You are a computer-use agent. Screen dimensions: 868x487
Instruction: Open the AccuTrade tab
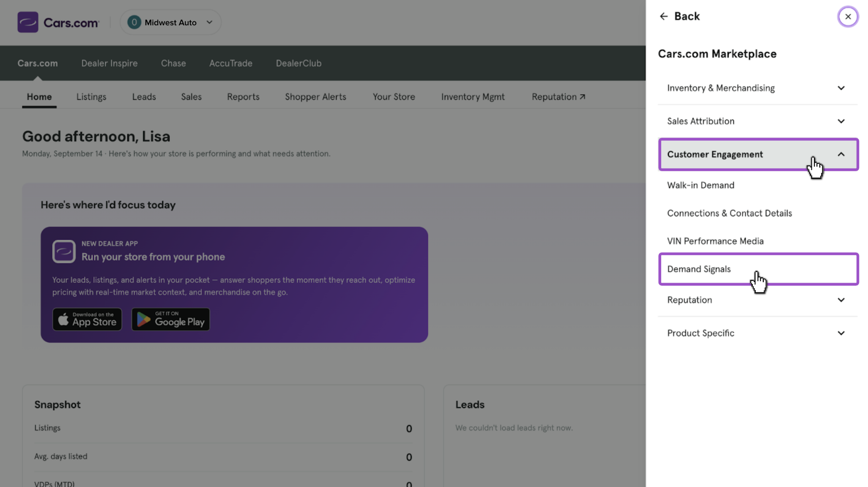tap(231, 63)
